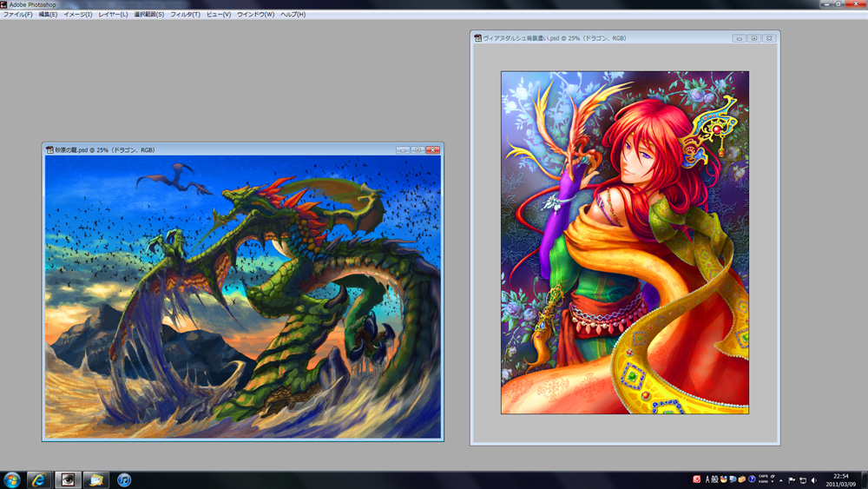Toggle the KANA indicator on language bar
The image size is (868, 489).
click(763, 482)
